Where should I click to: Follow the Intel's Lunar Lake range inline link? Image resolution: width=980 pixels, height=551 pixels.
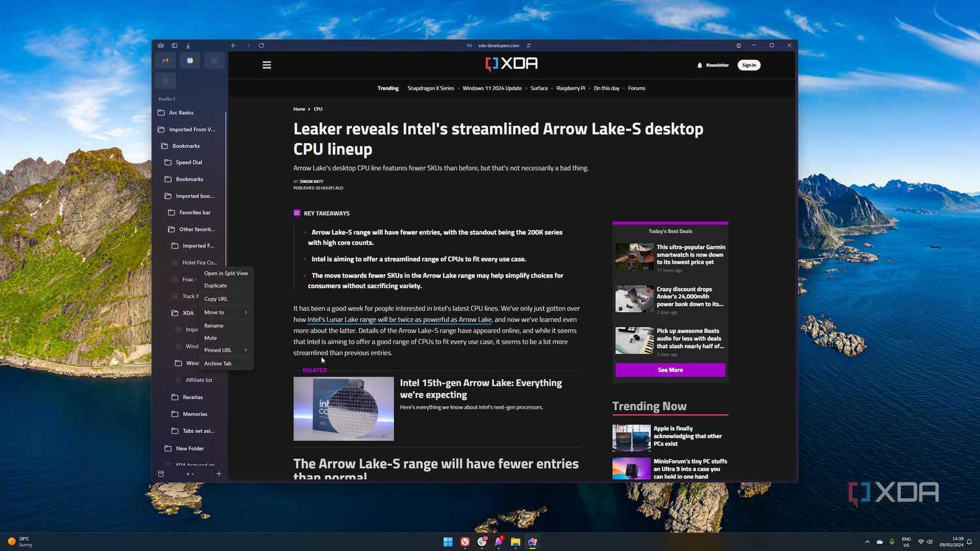(x=399, y=320)
